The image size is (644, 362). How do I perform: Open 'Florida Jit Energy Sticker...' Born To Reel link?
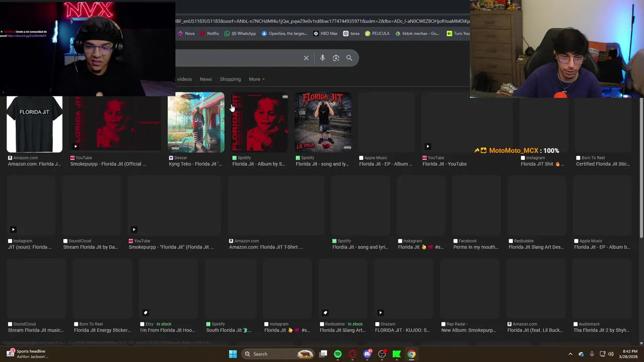[x=101, y=330]
